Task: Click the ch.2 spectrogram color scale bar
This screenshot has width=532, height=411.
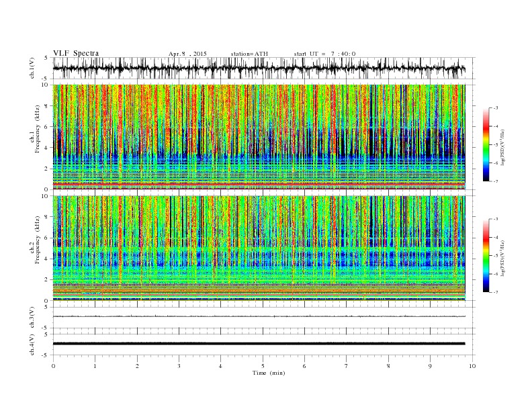Action: point(486,256)
